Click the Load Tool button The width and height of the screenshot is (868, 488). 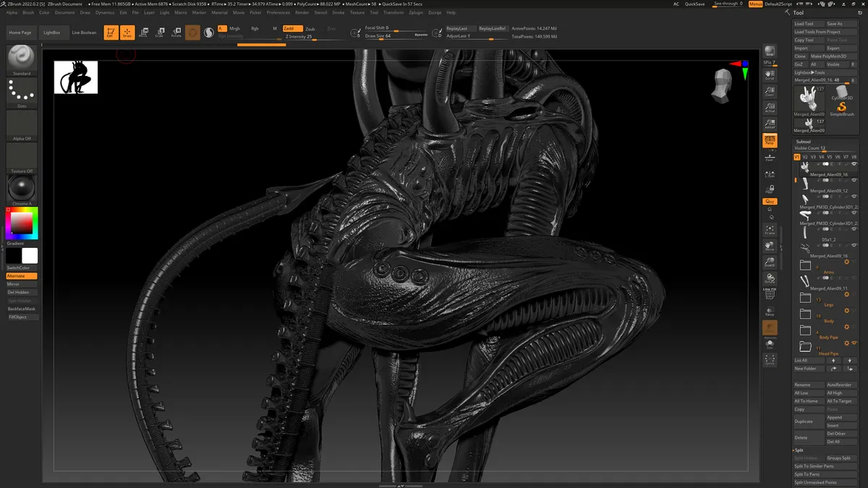point(809,24)
